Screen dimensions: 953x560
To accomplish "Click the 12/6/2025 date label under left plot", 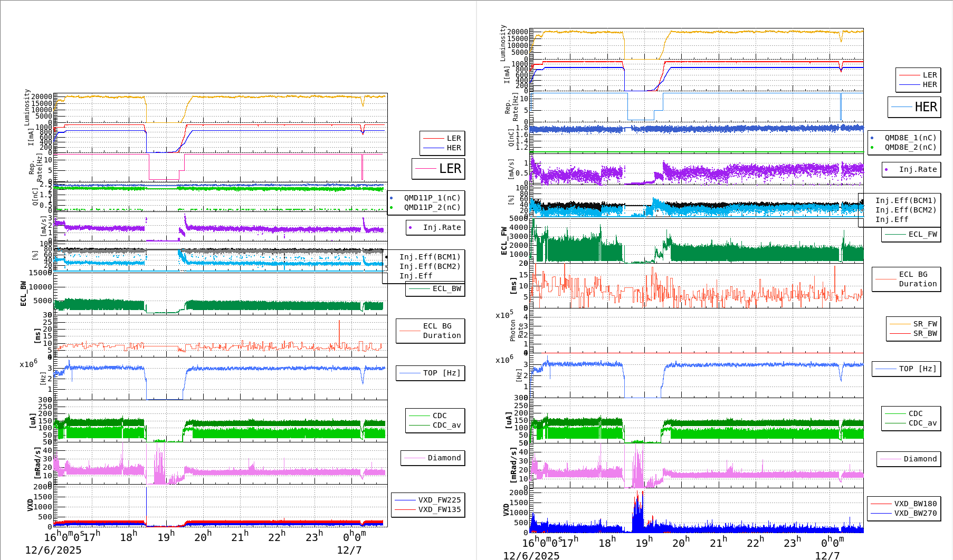I will [53, 550].
